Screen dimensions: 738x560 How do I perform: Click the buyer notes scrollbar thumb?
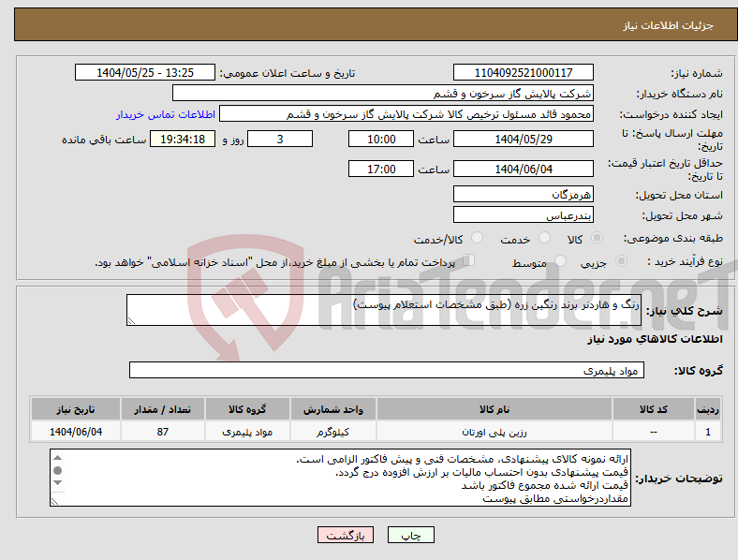(57, 470)
